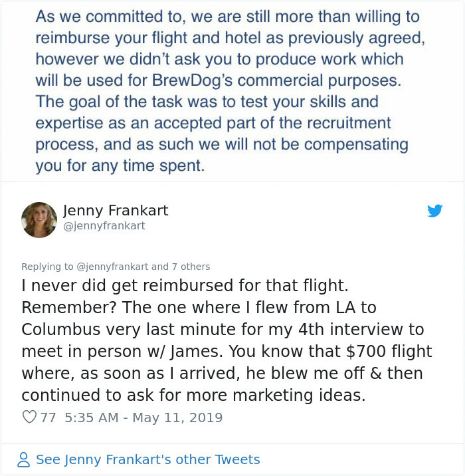Click the tweet's last line about marketing ideas
The width and height of the screenshot is (465, 476).
[x=193, y=395]
